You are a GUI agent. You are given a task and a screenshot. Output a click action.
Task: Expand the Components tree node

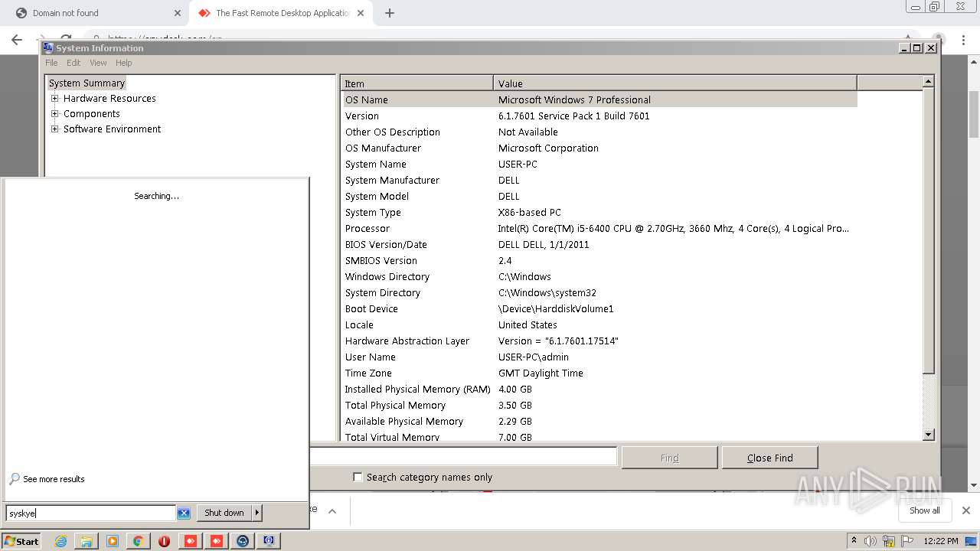coord(54,113)
